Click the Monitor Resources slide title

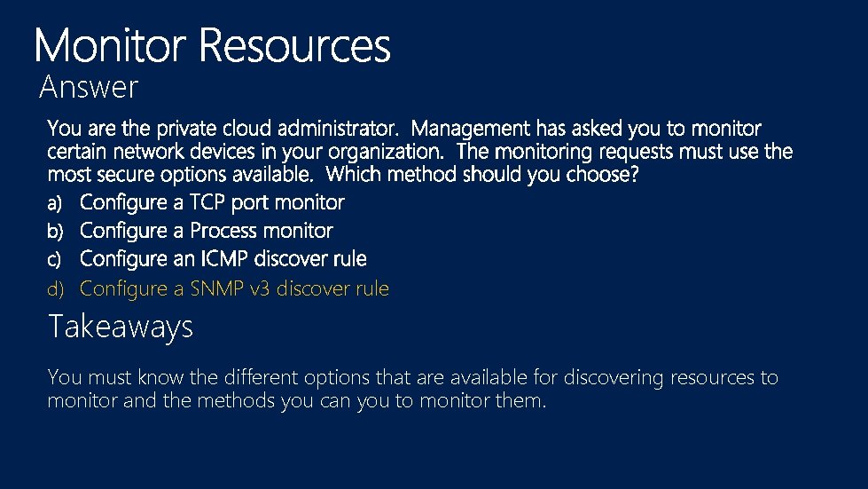213,45
